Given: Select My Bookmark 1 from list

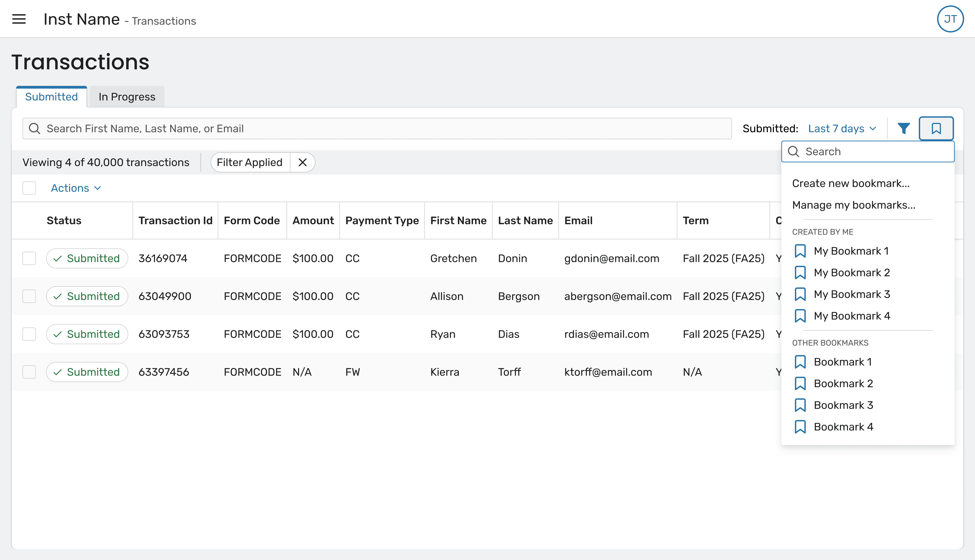Looking at the screenshot, I should tap(851, 251).
